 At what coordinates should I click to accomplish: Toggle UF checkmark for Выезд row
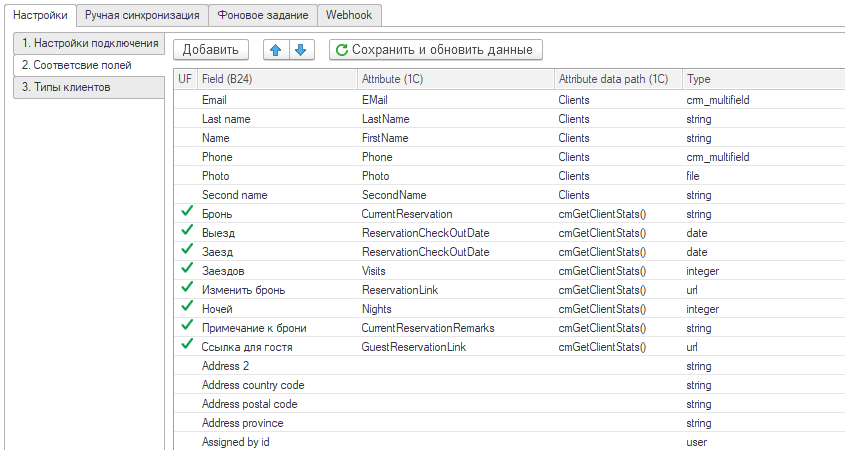pyautogui.click(x=186, y=232)
